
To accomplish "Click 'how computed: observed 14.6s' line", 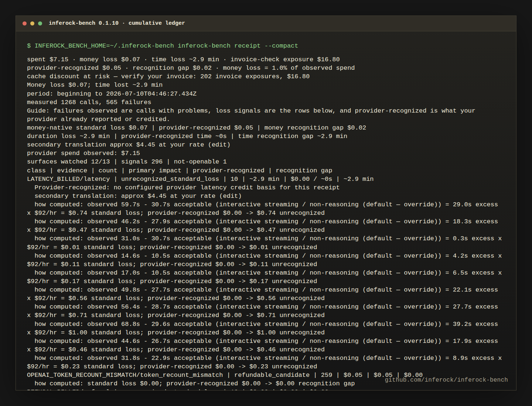I will point(268,256).
